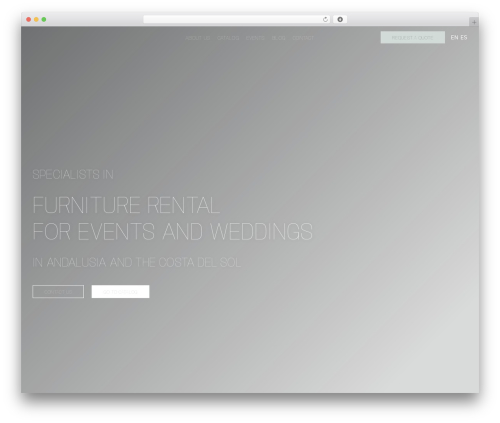Open the About Us menu item
The height and width of the screenshot is (423, 500).
click(x=198, y=38)
